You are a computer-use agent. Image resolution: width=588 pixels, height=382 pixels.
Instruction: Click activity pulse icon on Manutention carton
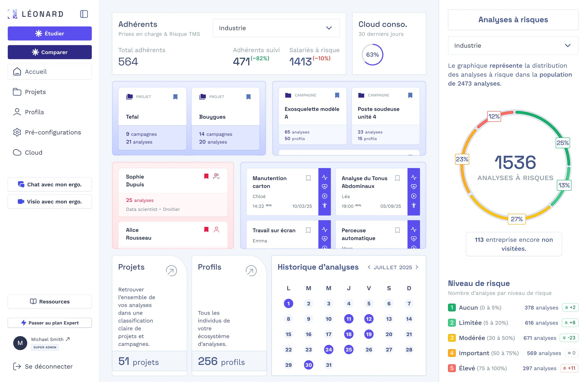(325, 177)
